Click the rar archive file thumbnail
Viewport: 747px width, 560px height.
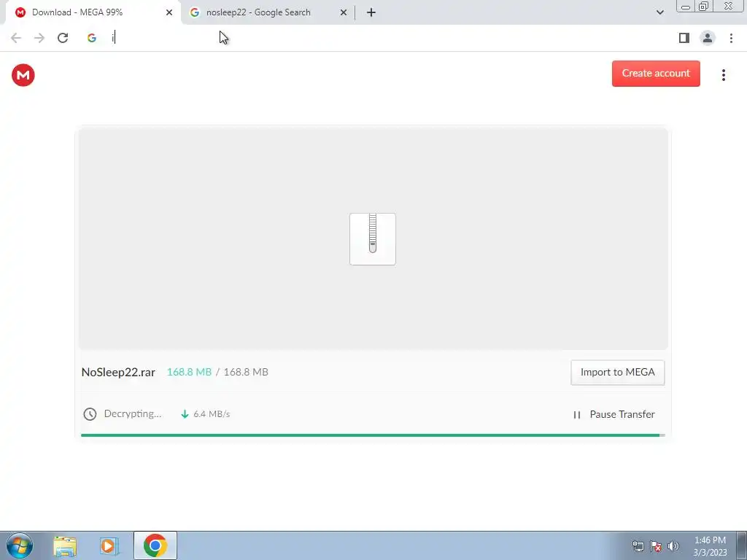tap(373, 239)
